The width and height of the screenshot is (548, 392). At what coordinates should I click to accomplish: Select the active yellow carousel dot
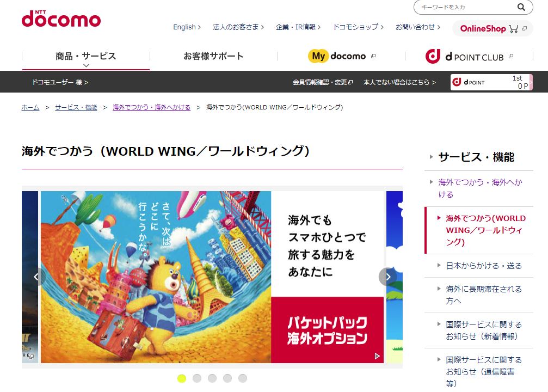182,378
